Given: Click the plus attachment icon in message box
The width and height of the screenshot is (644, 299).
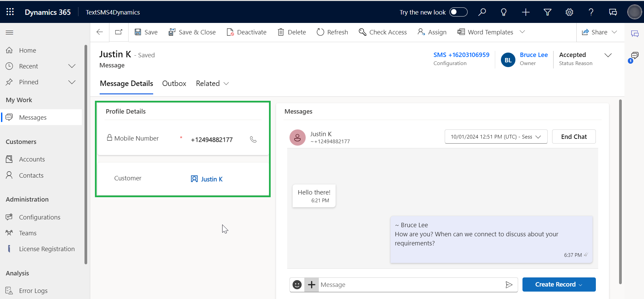Looking at the screenshot, I should [x=312, y=285].
